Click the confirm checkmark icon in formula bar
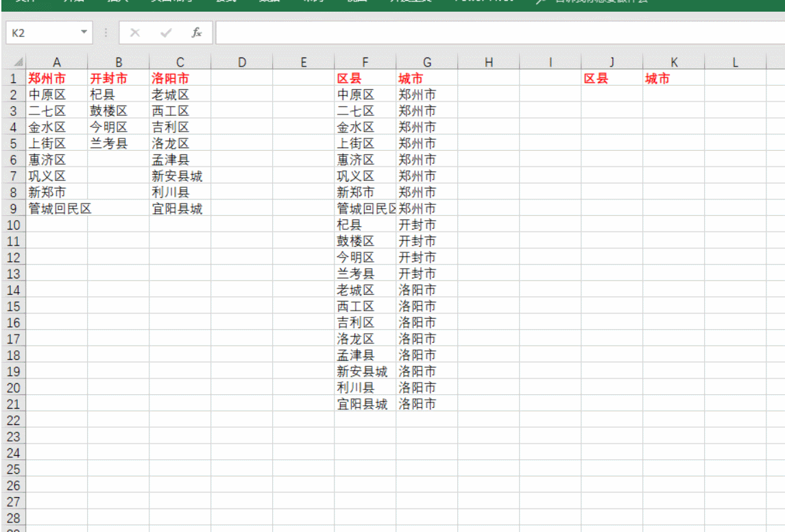The width and height of the screenshot is (785, 532). tap(166, 33)
